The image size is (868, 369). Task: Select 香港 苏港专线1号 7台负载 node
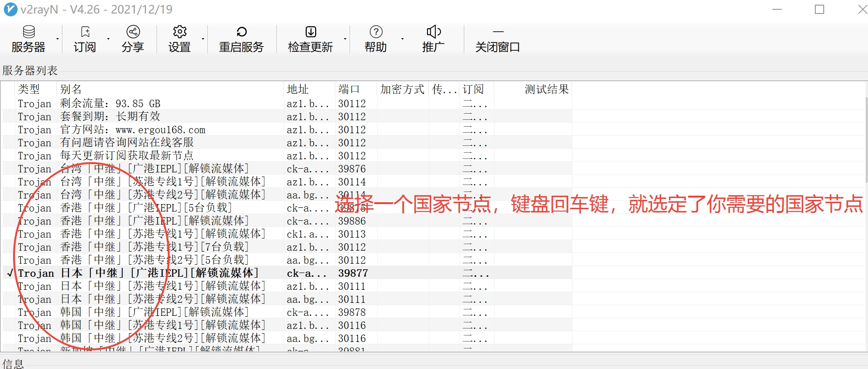pyautogui.click(x=287, y=247)
